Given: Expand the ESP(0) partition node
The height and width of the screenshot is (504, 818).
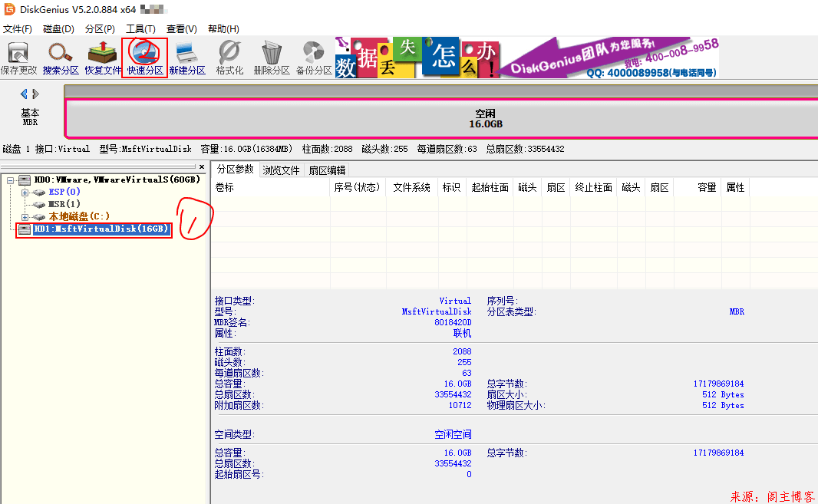Looking at the screenshot, I should [25, 193].
